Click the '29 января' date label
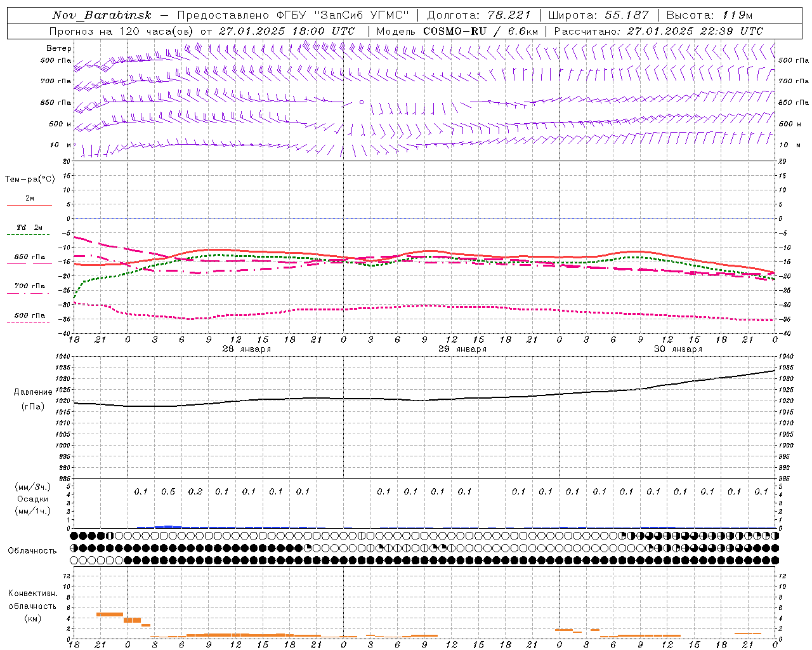 pyautogui.click(x=462, y=349)
